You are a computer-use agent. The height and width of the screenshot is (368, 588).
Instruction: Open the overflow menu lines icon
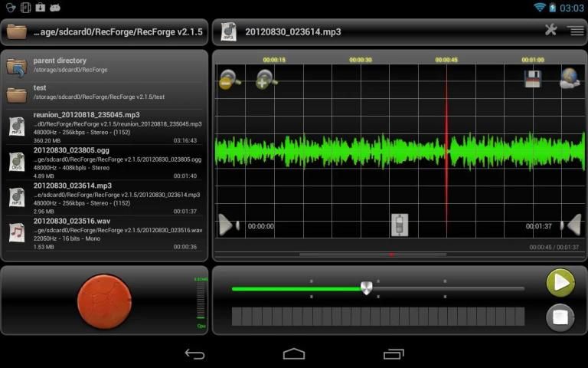[575, 30]
